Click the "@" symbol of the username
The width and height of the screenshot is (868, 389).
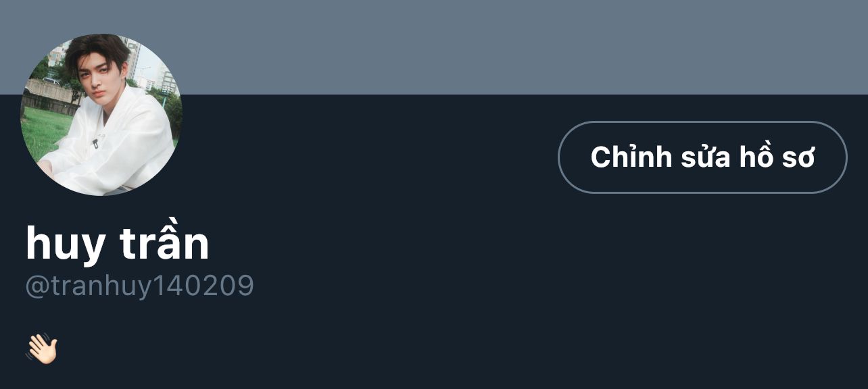click(35, 286)
